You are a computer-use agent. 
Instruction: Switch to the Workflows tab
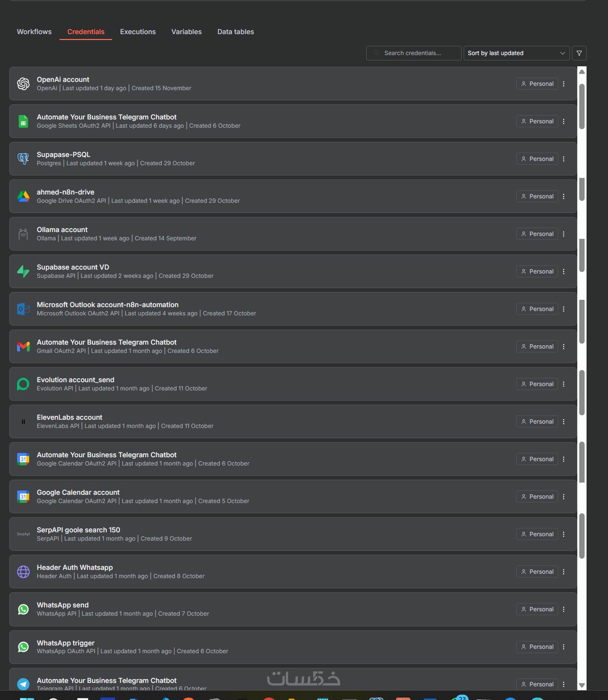tap(34, 32)
